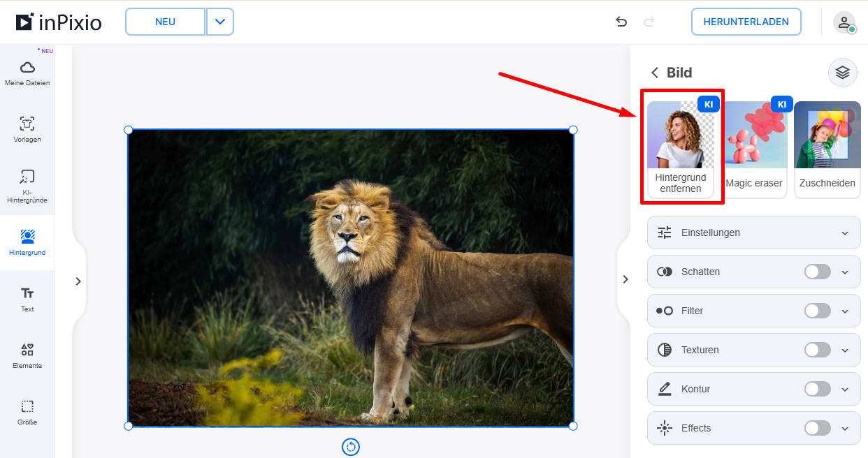This screenshot has width=868, height=458.
Task: Expand the Effects section chevron
Action: [x=845, y=429]
